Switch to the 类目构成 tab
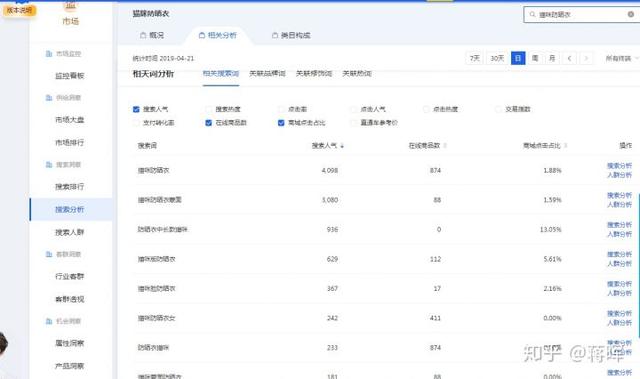This screenshot has height=379, width=640. [291, 35]
